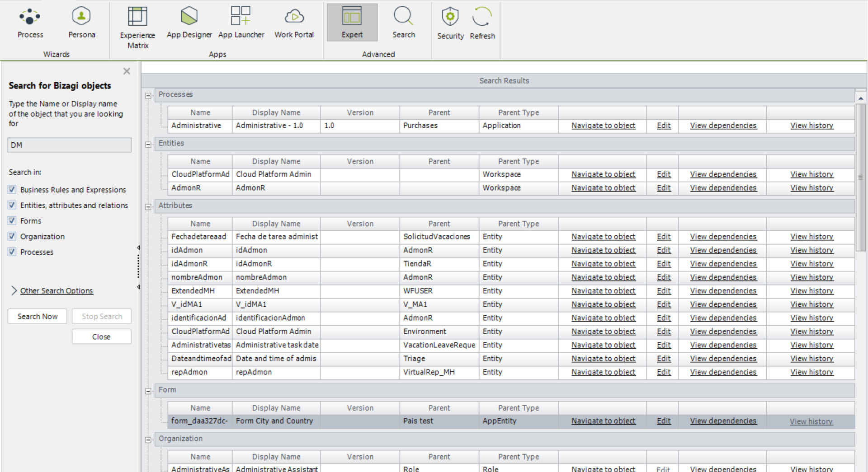Open App Launcher
The width and height of the screenshot is (868, 472).
[241, 23]
